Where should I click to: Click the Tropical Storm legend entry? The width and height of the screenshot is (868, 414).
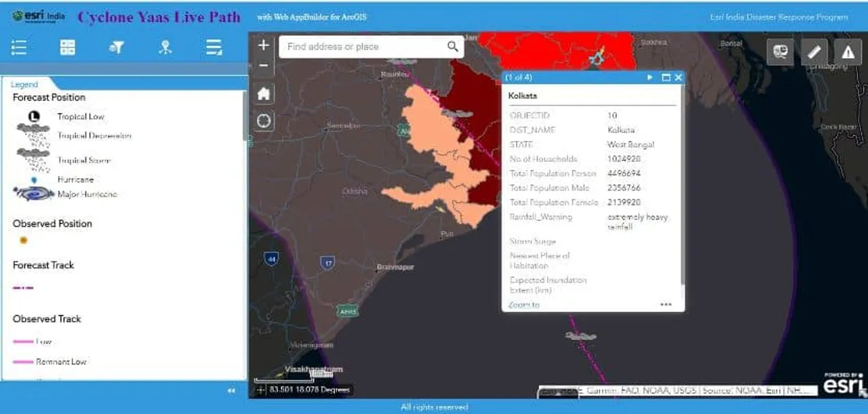(x=84, y=161)
